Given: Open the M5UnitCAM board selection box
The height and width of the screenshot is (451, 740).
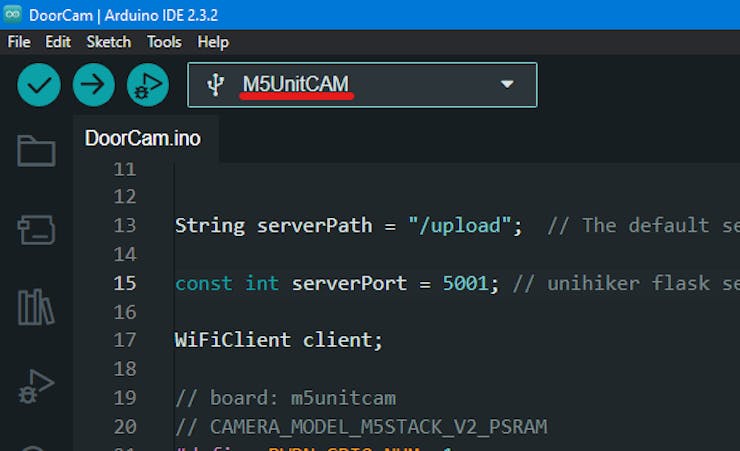Looking at the screenshot, I should tap(362, 85).
